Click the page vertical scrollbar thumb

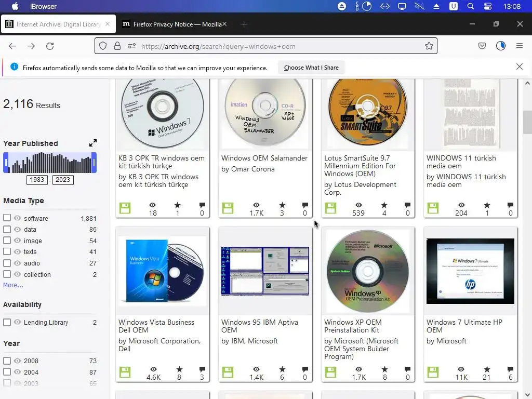point(528,123)
